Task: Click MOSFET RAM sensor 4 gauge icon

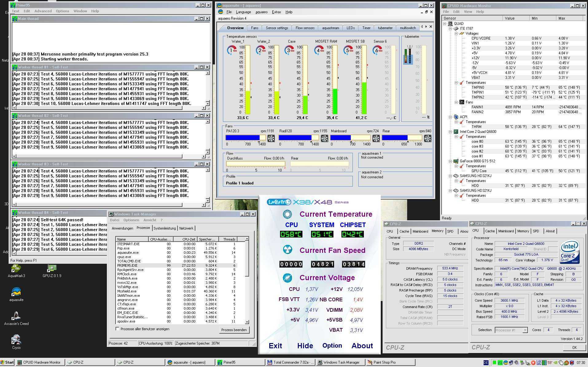Action: point(318,50)
